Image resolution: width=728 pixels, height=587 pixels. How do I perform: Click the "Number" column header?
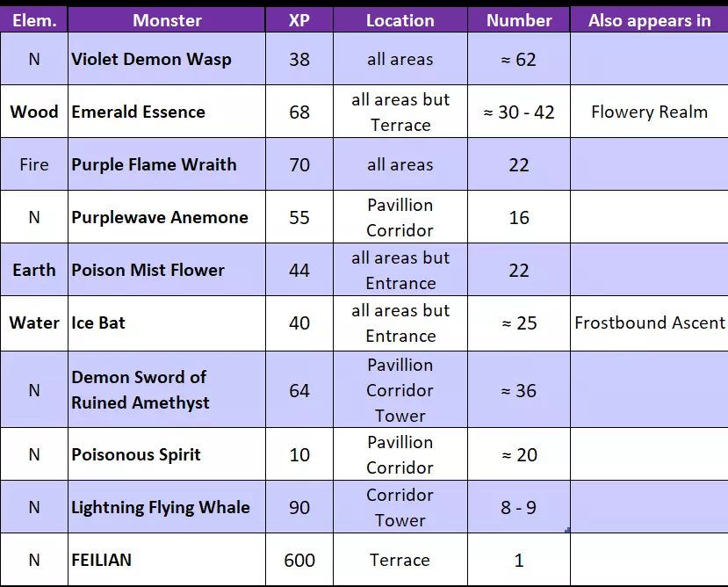pyautogui.click(x=519, y=20)
